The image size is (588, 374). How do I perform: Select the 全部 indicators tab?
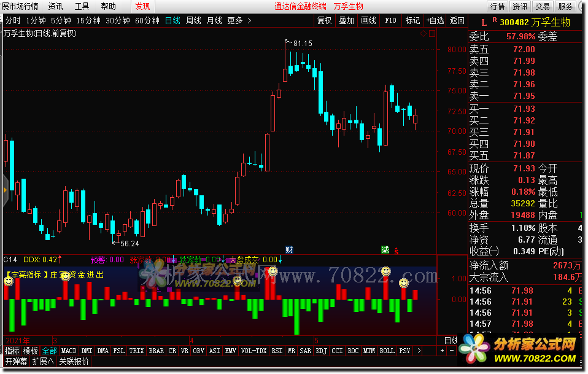click(49, 351)
